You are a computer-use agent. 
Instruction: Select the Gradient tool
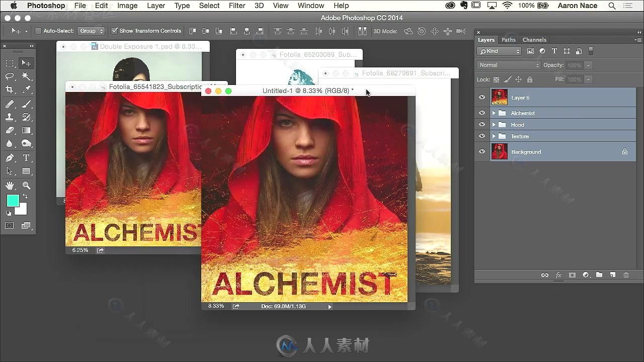(x=26, y=130)
